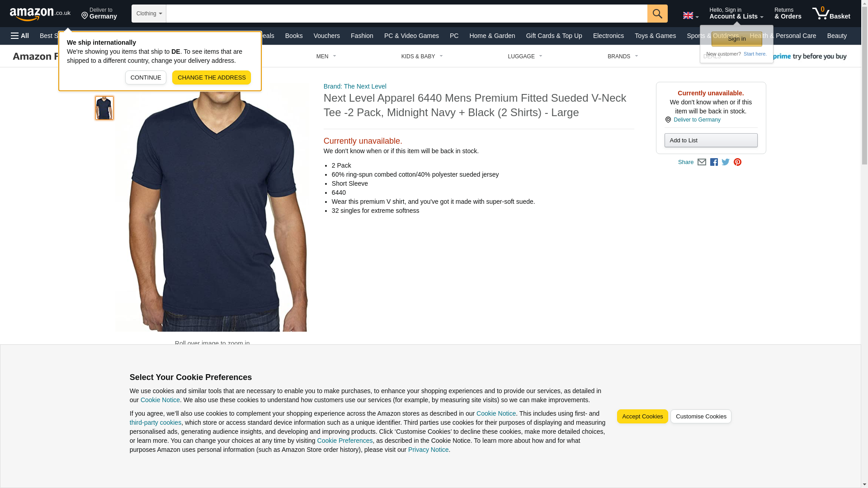Open the basket cart icon
Screen dimensions: 868x488
831,14
